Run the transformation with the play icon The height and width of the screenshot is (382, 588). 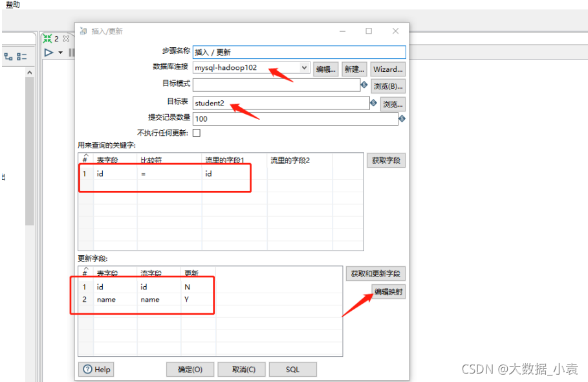click(x=49, y=52)
